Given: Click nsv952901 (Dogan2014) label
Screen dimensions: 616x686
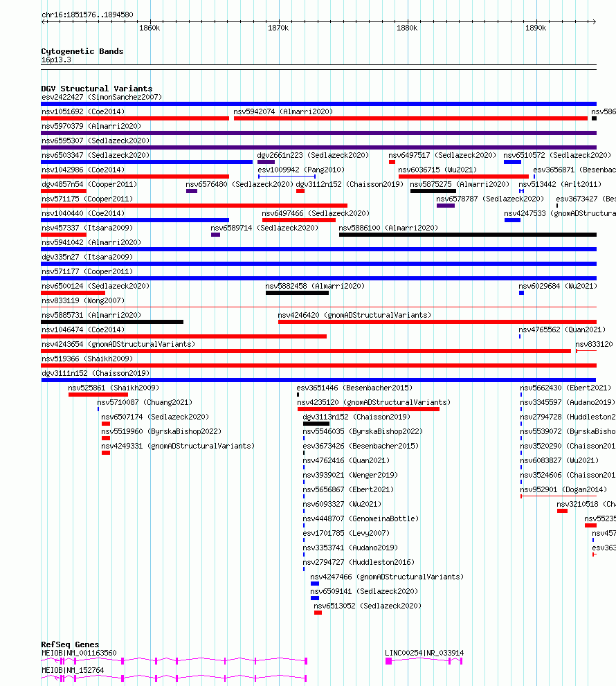Looking at the screenshot, I should [x=563, y=489].
